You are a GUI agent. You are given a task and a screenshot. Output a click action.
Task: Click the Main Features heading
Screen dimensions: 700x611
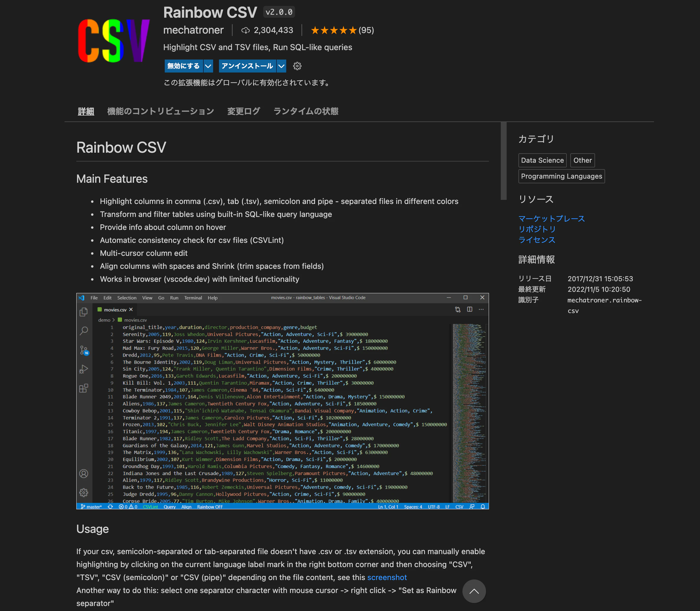(x=112, y=179)
